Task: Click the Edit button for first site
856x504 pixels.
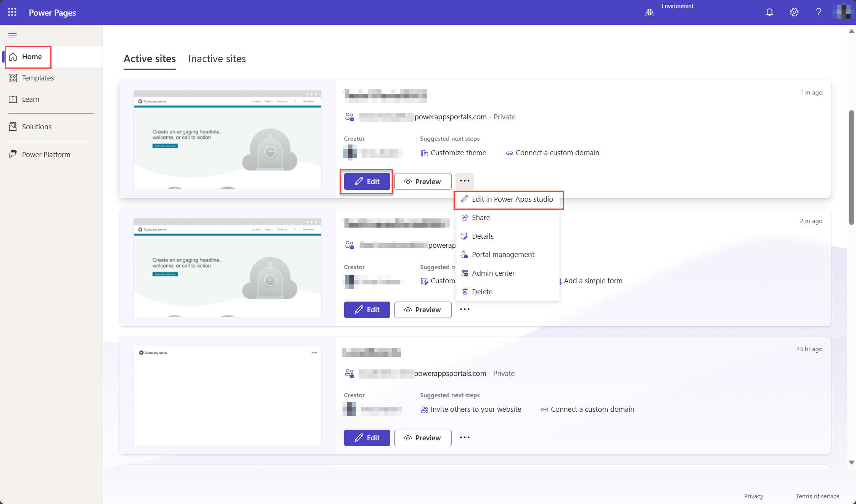Action: 367,181
